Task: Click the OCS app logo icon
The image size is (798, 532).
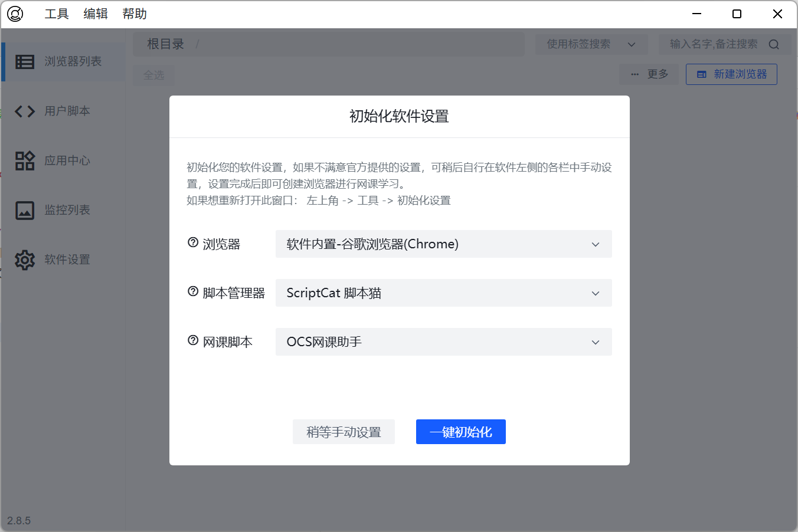Action: [x=15, y=14]
